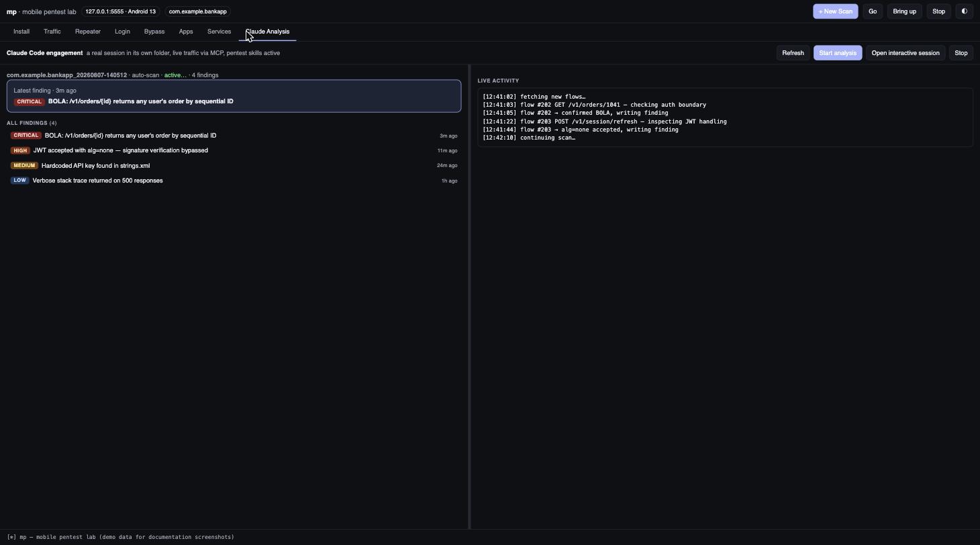
Task: Select Hardcoded API key in strings.xml finding
Action: pyautogui.click(x=234, y=166)
